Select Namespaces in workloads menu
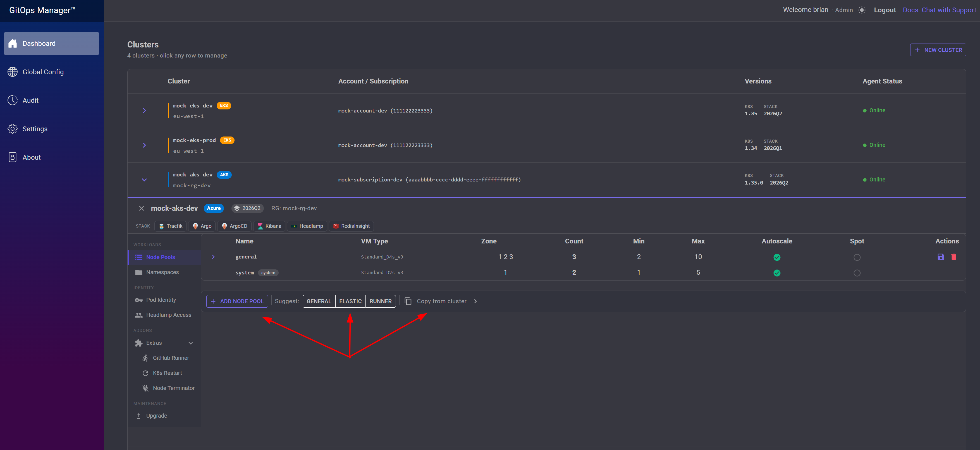This screenshot has width=980, height=450. 164,272
